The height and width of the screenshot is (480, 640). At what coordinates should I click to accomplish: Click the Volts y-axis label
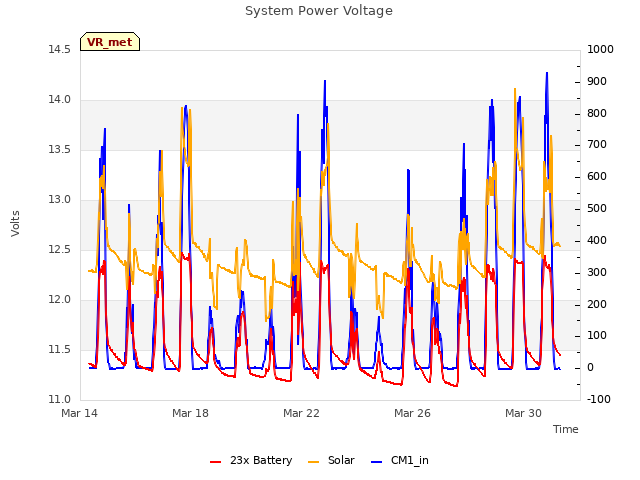click(x=16, y=223)
